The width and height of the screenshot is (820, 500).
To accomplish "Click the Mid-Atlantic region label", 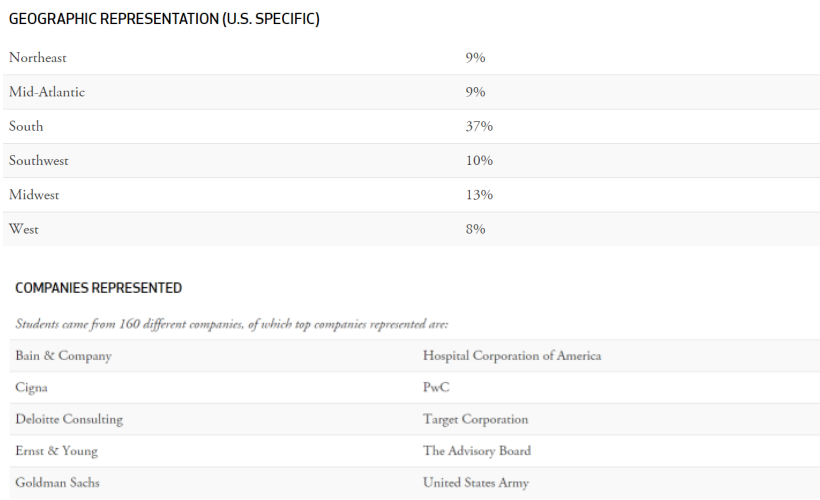I will click(x=47, y=92).
